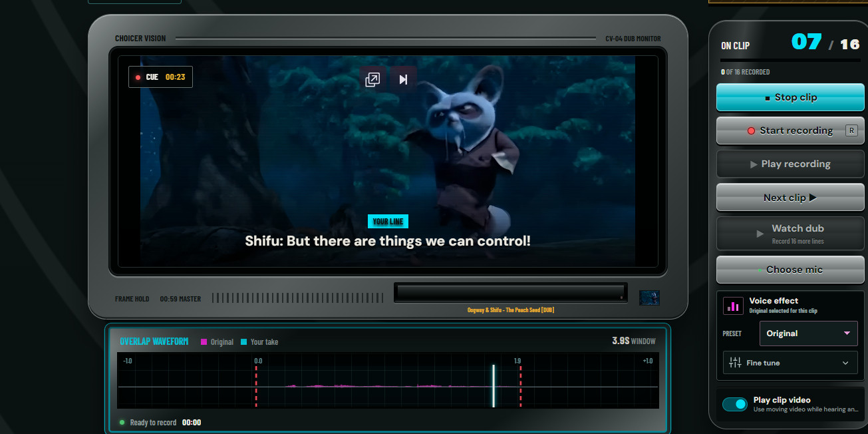The width and height of the screenshot is (868, 434).
Task: Click the magenta Original legend swatch
Action: [x=204, y=342]
